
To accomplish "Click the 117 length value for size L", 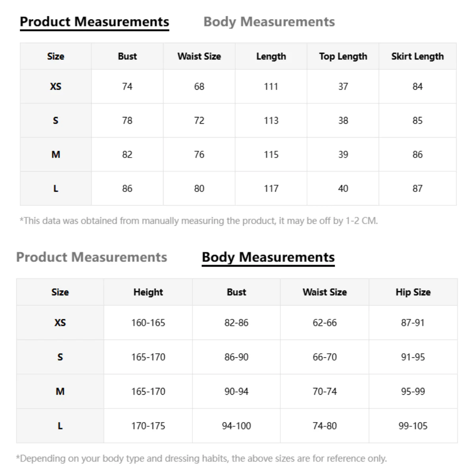I will pyautogui.click(x=271, y=188).
